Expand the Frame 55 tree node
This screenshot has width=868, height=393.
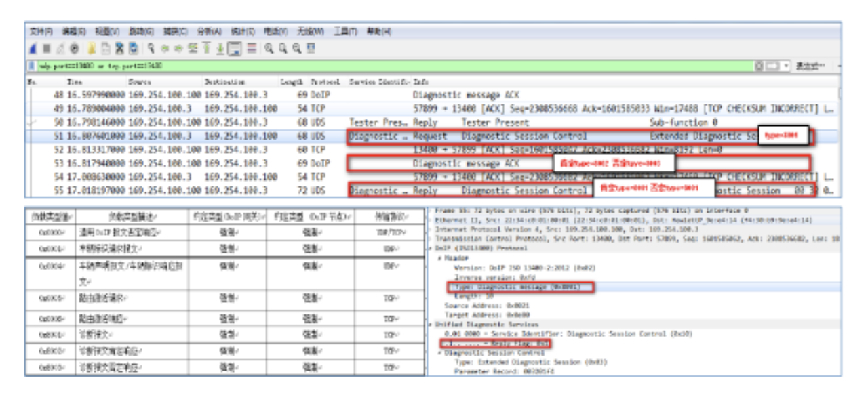(430, 211)
